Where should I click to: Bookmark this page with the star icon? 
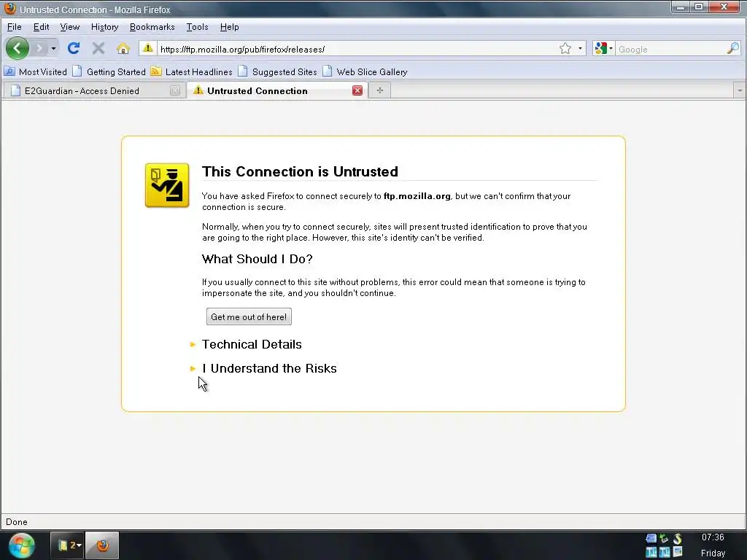click(565, 49)
